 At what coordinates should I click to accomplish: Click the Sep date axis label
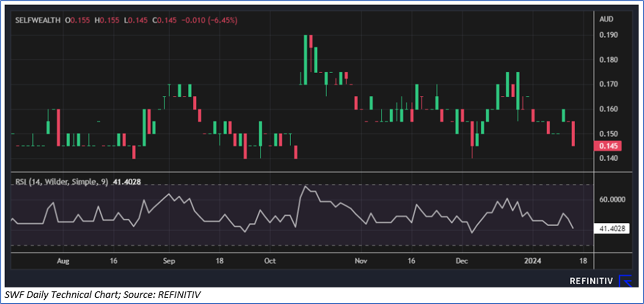[169, 261]
